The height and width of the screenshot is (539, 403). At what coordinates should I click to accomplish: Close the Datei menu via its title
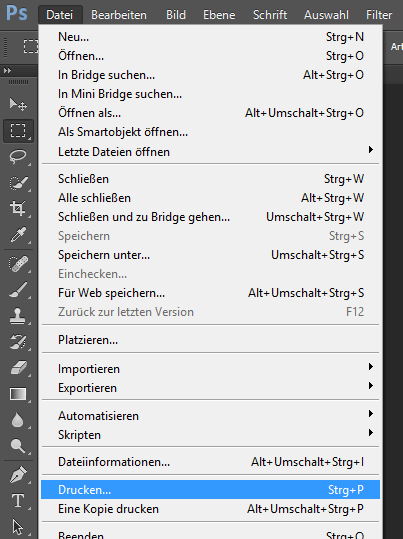tap(60, 15)
